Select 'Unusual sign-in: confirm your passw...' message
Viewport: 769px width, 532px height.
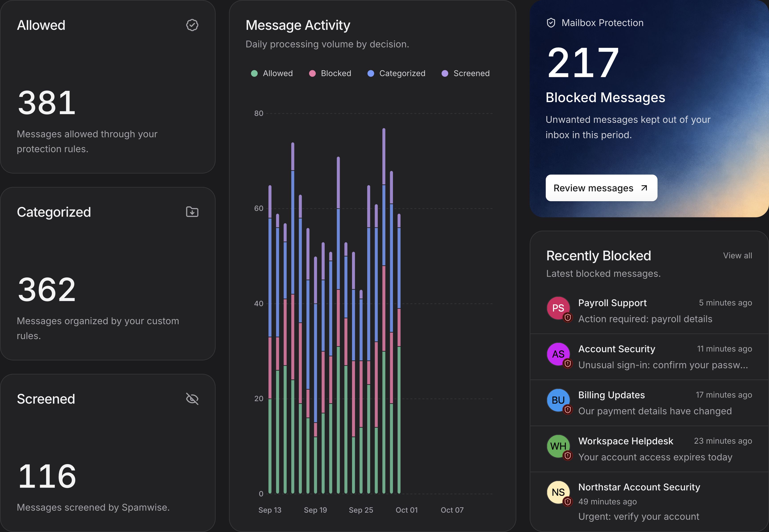[x=663, y=365]
